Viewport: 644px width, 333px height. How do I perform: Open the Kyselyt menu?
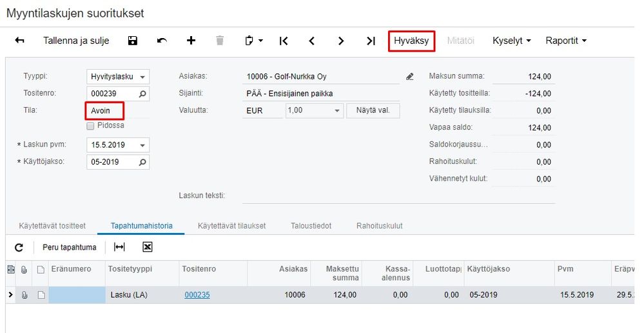pyautogui.click(x=511, y=41)
